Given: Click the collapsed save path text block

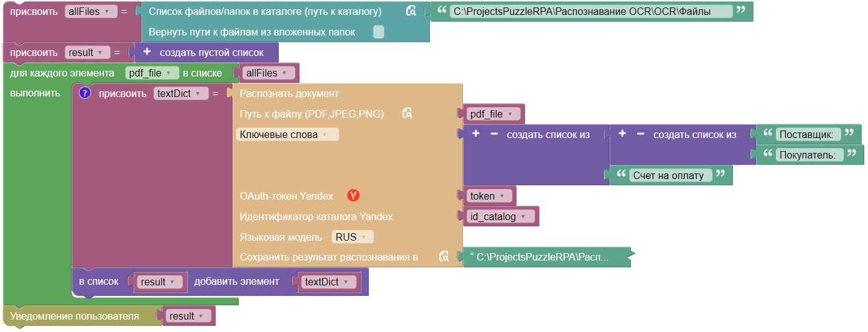Looking at the screenshot, I should click(543, 256).
